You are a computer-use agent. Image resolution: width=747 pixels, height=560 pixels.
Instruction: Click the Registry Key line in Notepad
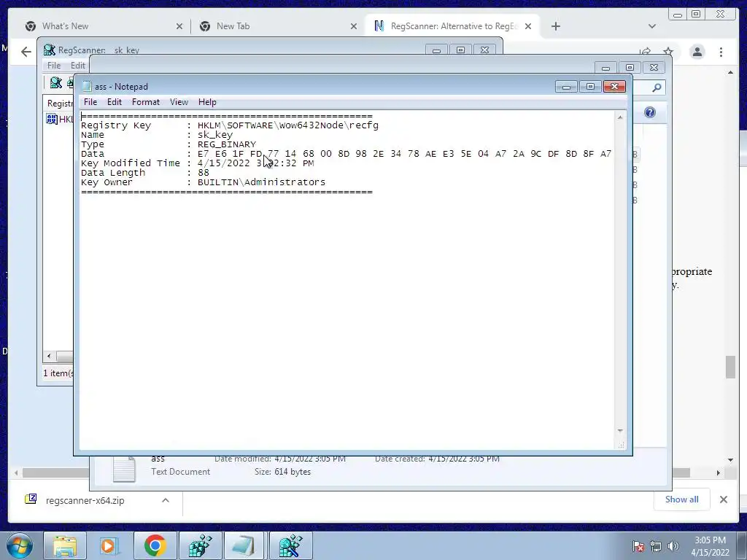[x=230, y=125]
